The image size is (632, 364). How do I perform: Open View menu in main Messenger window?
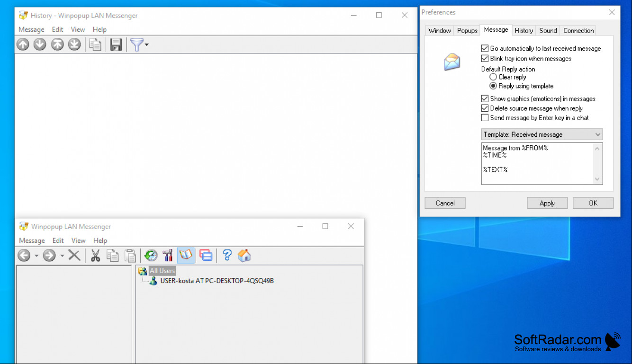pyautogui.click(x=79, y=240)
